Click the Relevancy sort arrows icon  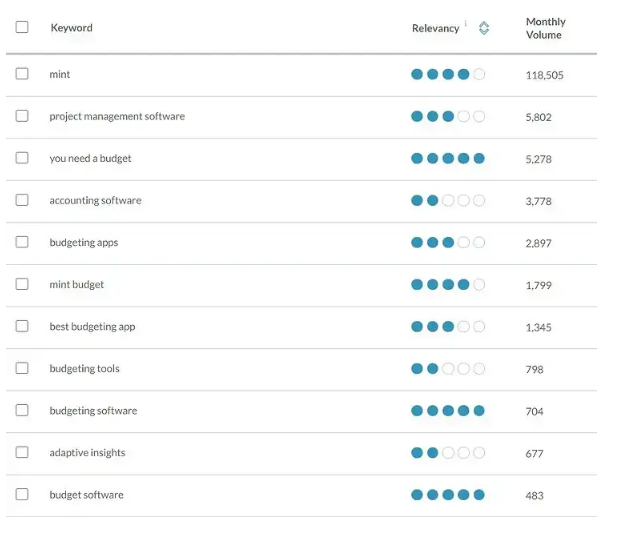point(484,28)
